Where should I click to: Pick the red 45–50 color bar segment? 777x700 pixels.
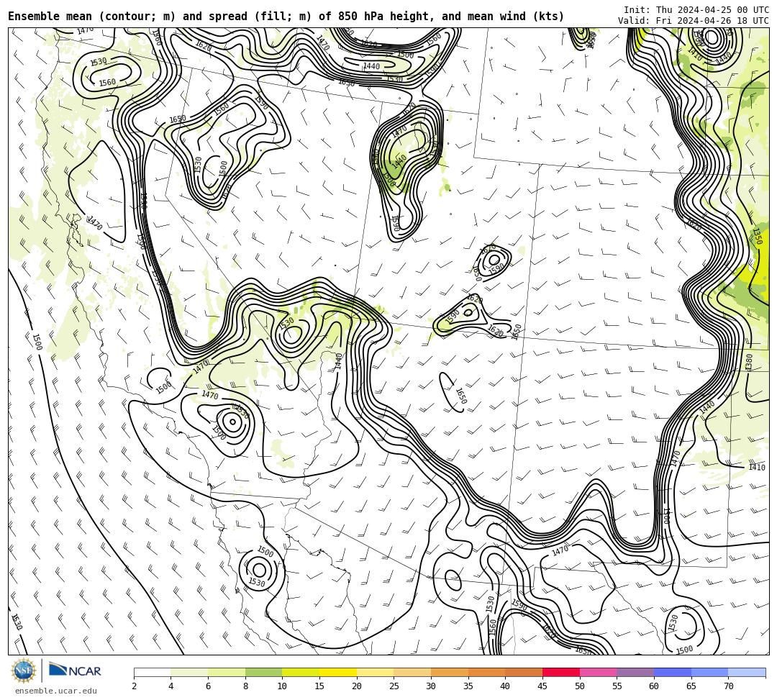point(561,672)
